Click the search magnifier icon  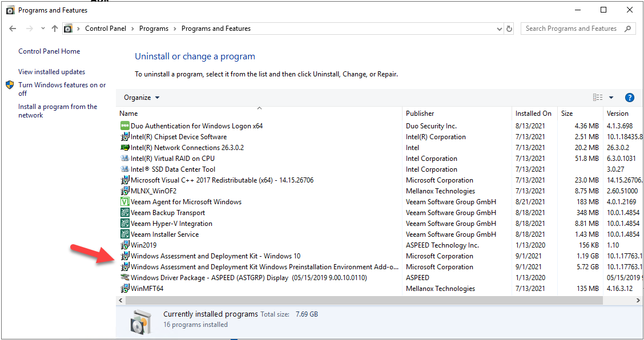coord(627,29)
